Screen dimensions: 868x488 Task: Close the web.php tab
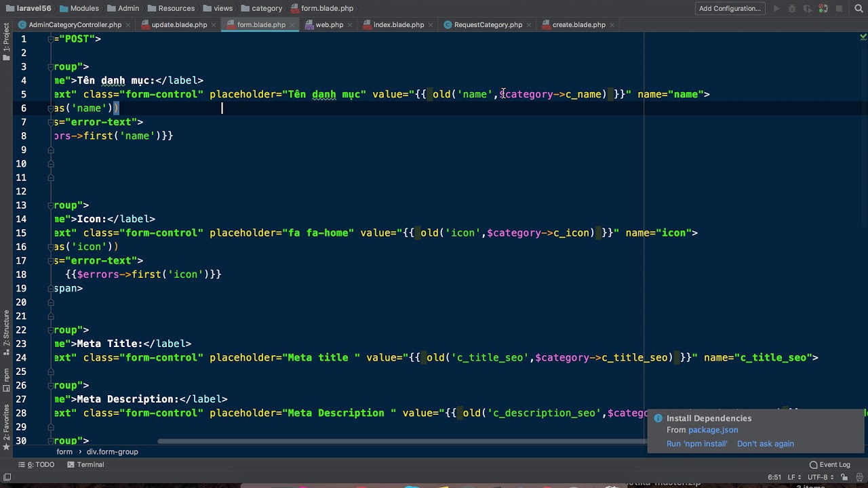350,25
